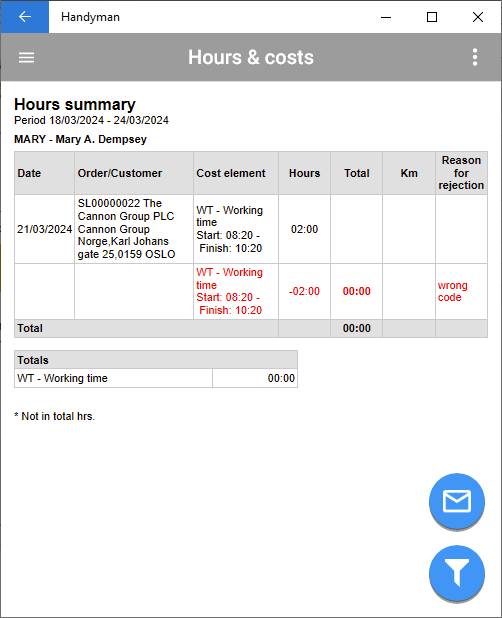Click the red wrong code rejection reason

click(453, 291)
